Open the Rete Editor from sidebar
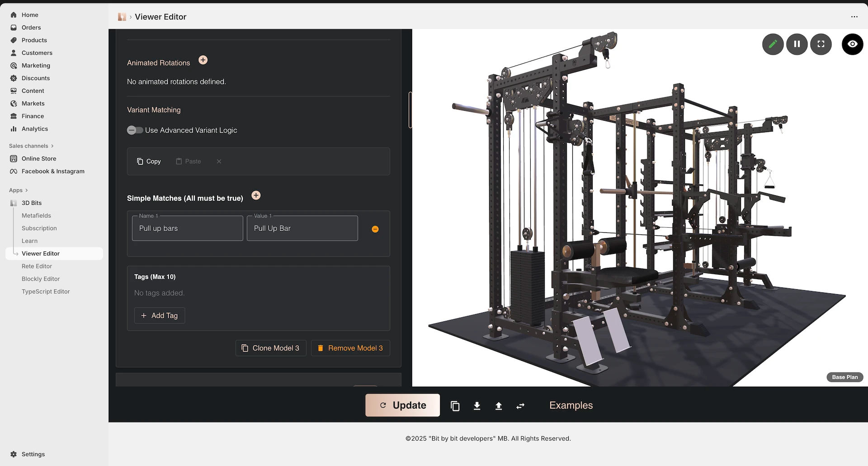868x466 pixels. point(37,266)
